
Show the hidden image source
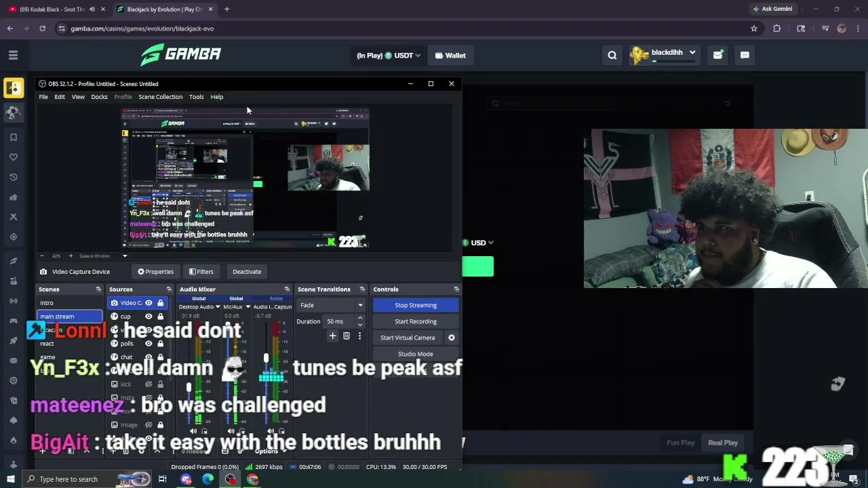pyautogui.click(x=149, y=425)
